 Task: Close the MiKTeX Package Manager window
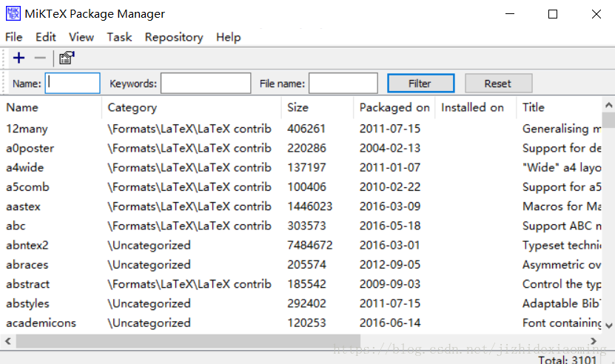click(x=596, y=14)
